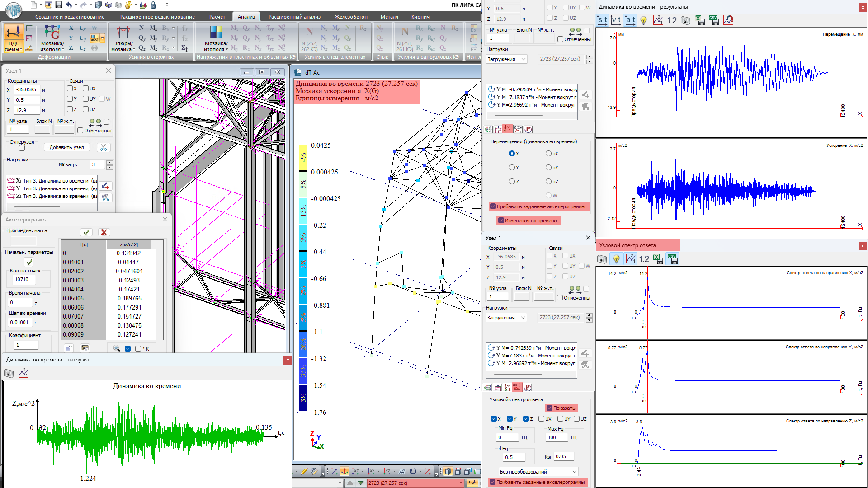
Task: Expand the Загружения dropdown in upper panel
Action: pos(506,59)
